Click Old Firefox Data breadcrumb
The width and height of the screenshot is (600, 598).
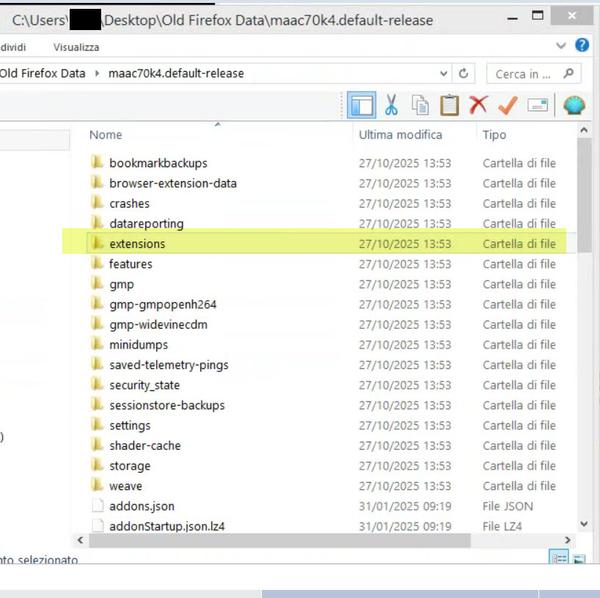pyautogui.click(x=42, y=73)
